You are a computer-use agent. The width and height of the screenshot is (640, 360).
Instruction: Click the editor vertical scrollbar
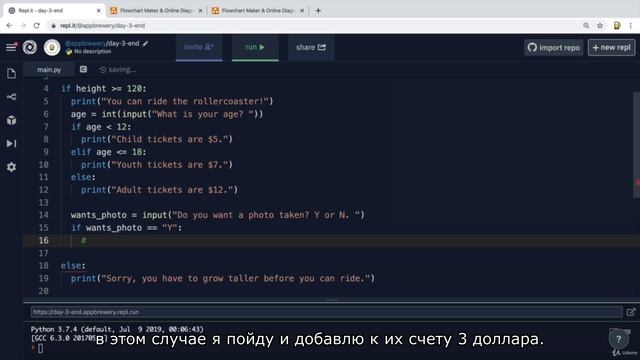pyautogui.click(x=636, y=145)
